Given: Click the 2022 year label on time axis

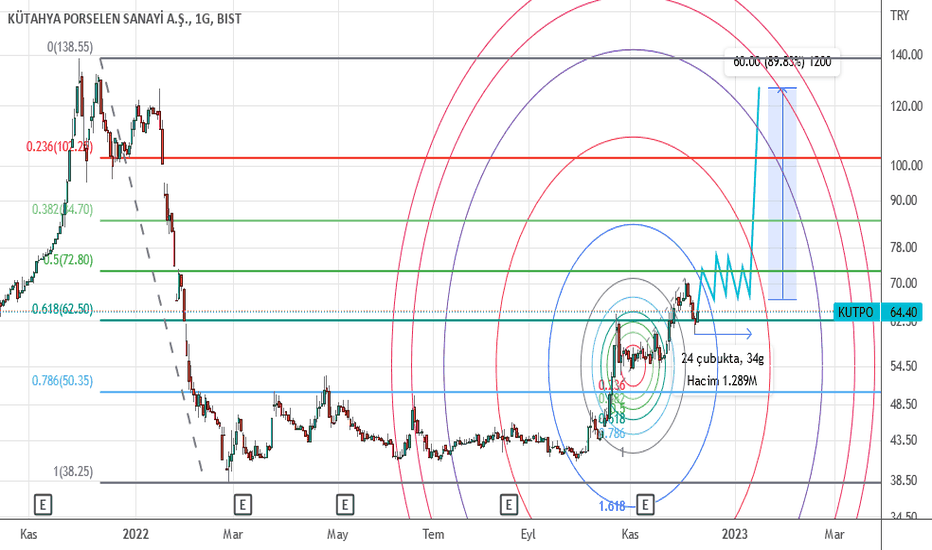Looking at the screenshot, I should 136,534.
